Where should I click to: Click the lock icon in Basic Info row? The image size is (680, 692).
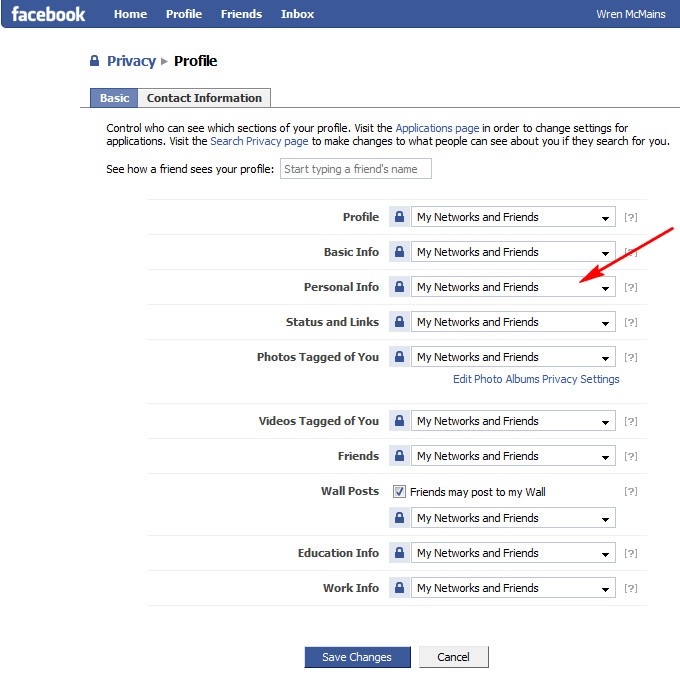pos(399,252)
